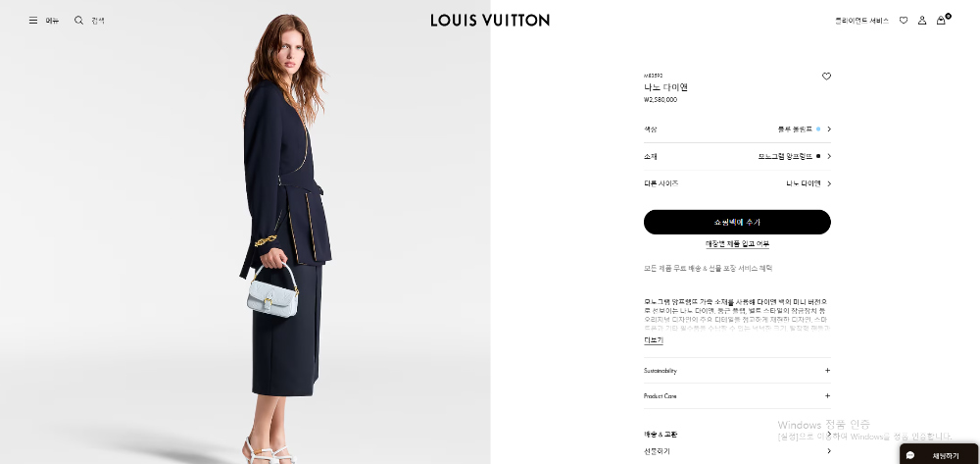The image size is (980, 464).
Task: Expand the material selection row chevron
Action: point(829,156)
